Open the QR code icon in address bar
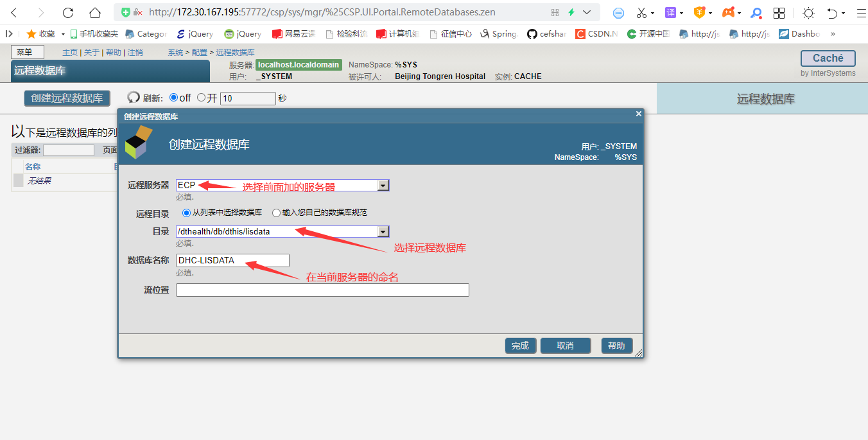868x440 pixels. point(555,12)
